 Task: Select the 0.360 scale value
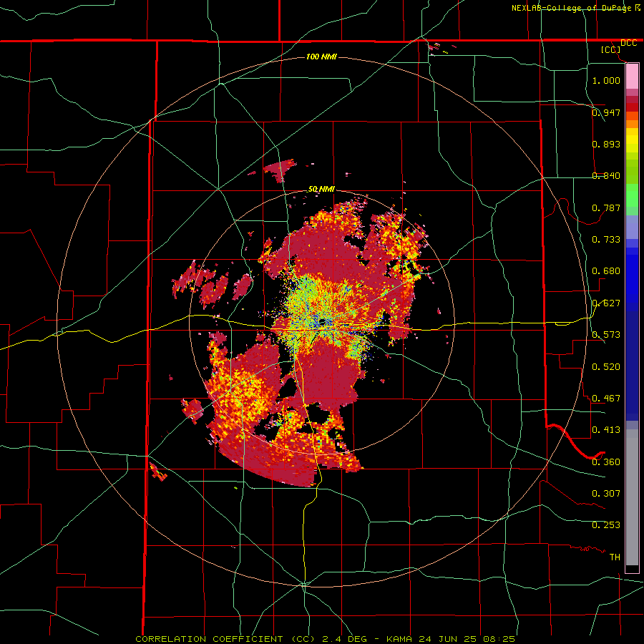[606, 462]
